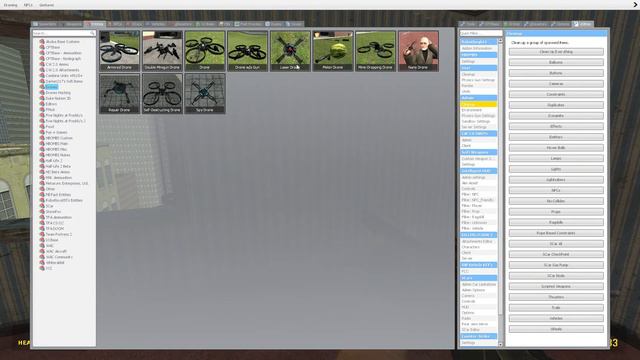Open the Five Nights at Freddy's 2 category
This screenshot has height=360, width=640.
click(x=65, y=121)
